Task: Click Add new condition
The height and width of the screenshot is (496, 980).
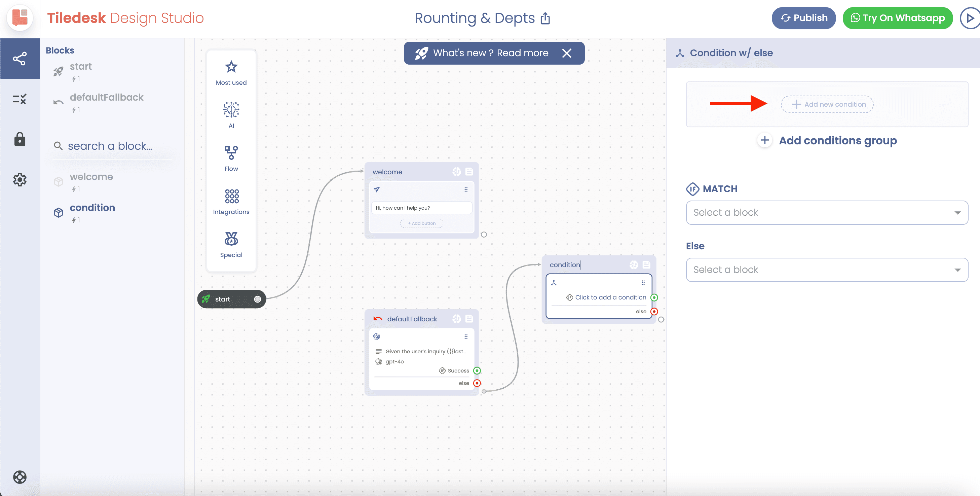Action: (827, 104)
